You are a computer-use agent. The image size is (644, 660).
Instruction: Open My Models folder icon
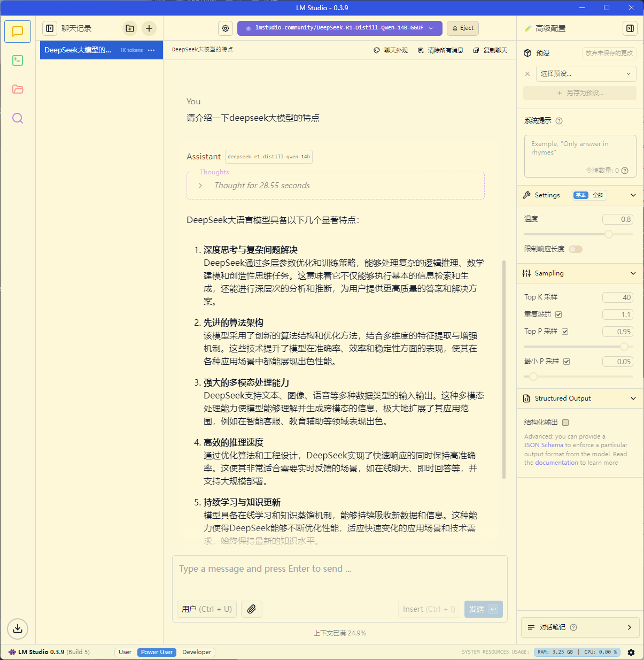pos(18,89)
